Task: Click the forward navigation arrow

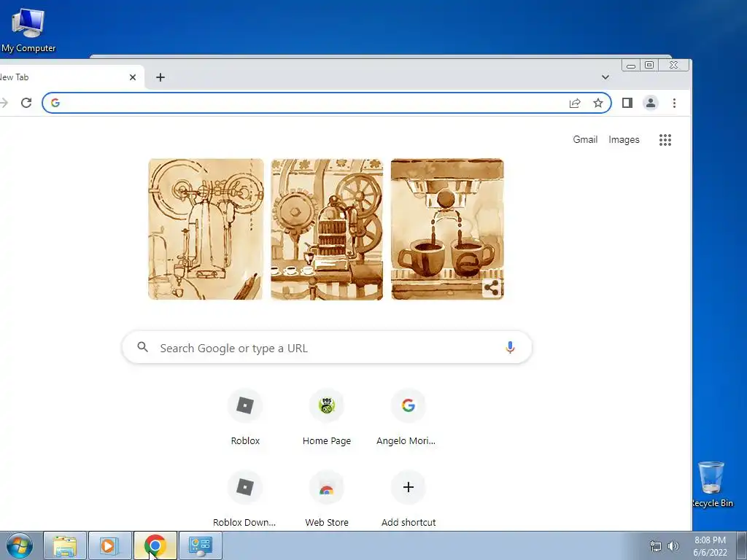Action: tap(4, 103)
